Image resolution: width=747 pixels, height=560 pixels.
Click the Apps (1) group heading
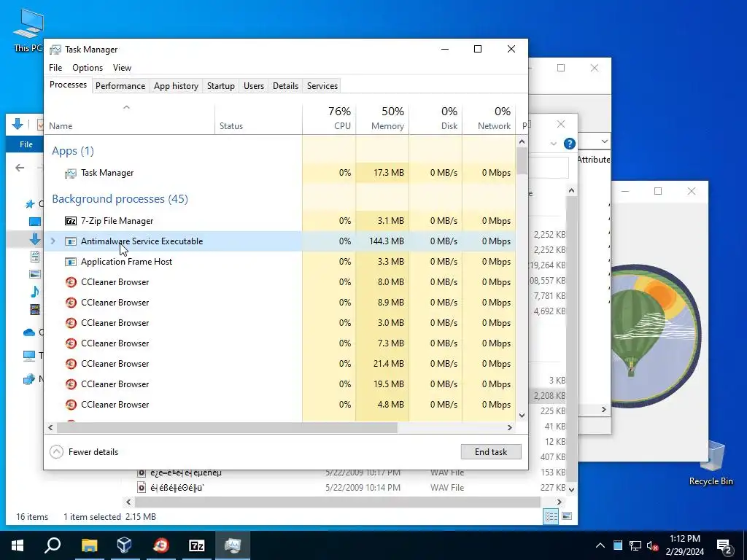click(x=73, y=151)
